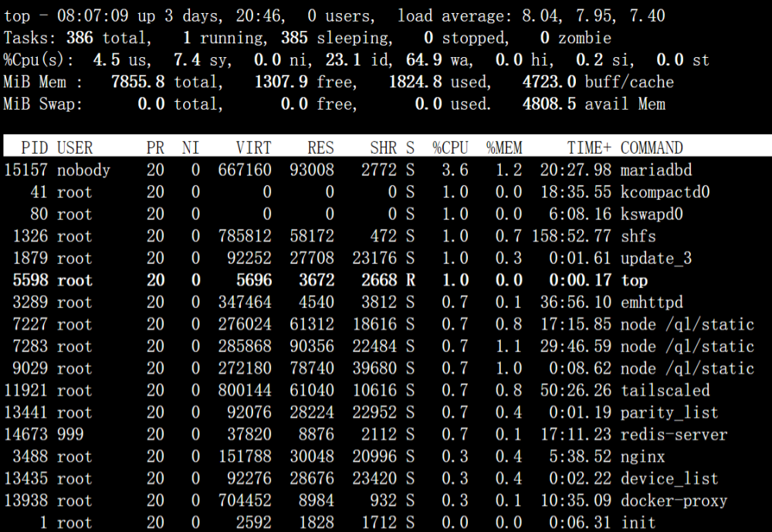
Task: Select the %CPU column header
Action: coord(450,147)
